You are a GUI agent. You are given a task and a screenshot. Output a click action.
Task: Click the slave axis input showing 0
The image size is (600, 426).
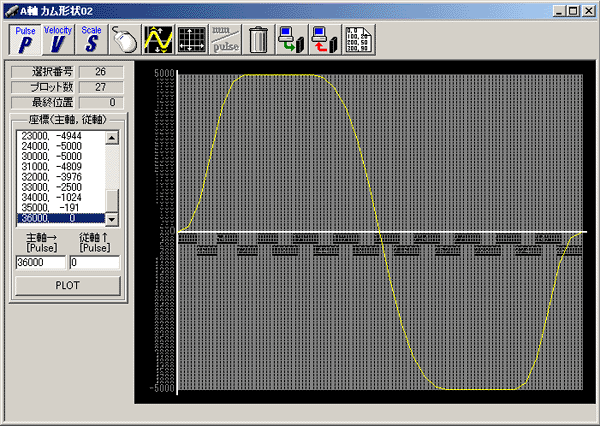(x=95, y=263)
